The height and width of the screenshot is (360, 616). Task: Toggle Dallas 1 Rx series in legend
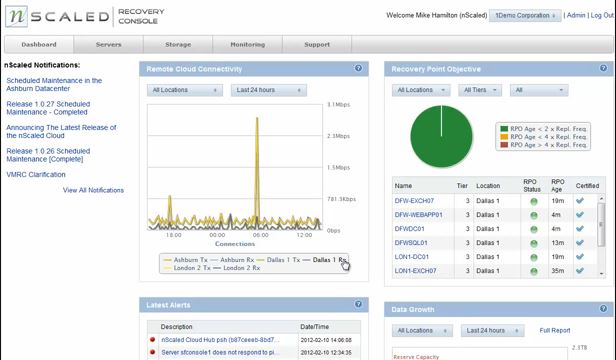click(324, 260)
